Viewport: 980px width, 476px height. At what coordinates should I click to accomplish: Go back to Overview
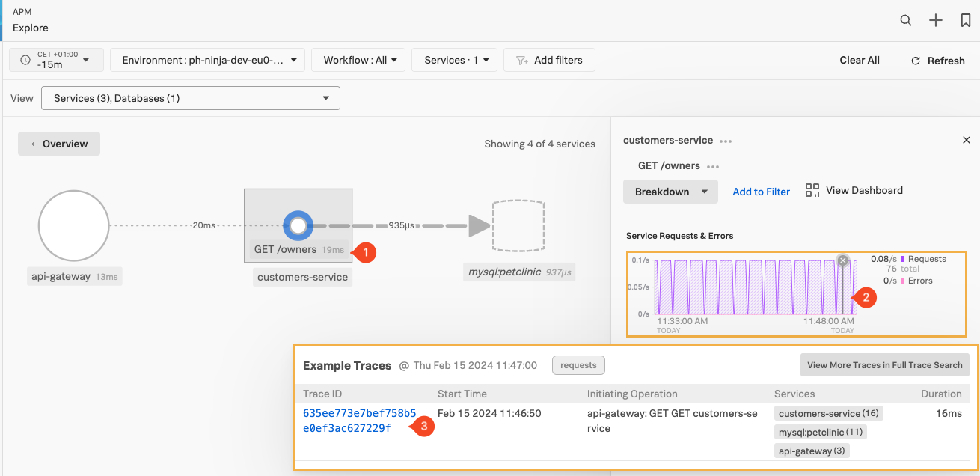click(59, 144)
